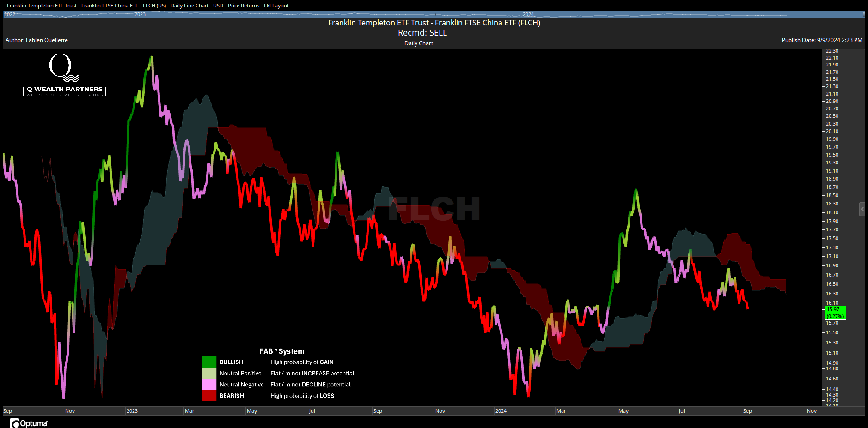Click the Q Wealth Partners logo
Image resolution: width=868 pixels, height=428 pixels.
pyautogui.click(x=65, y=75)
